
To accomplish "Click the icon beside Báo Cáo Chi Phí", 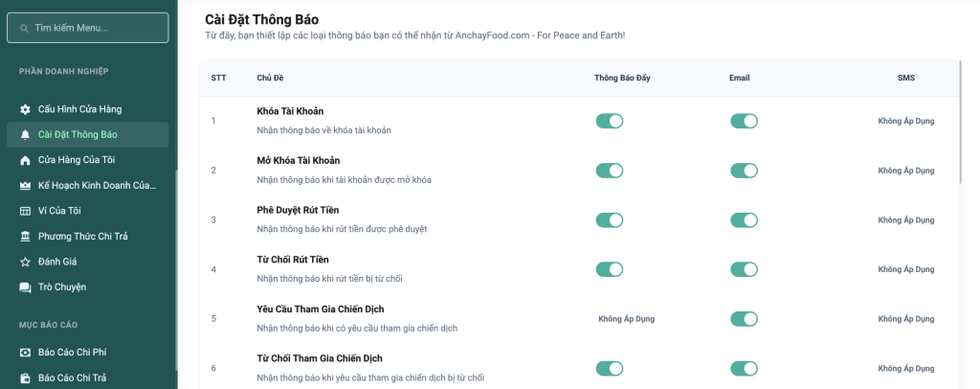I will coord(25,353).
